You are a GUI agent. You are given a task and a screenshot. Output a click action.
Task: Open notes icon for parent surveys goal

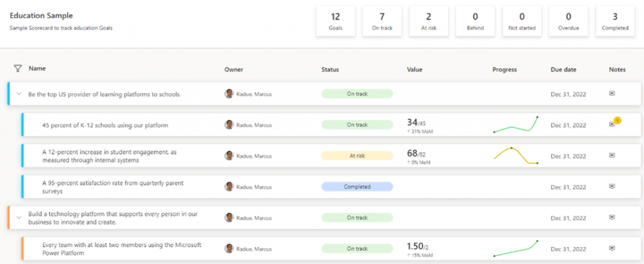pyautogui.click(x=611, y=187)
